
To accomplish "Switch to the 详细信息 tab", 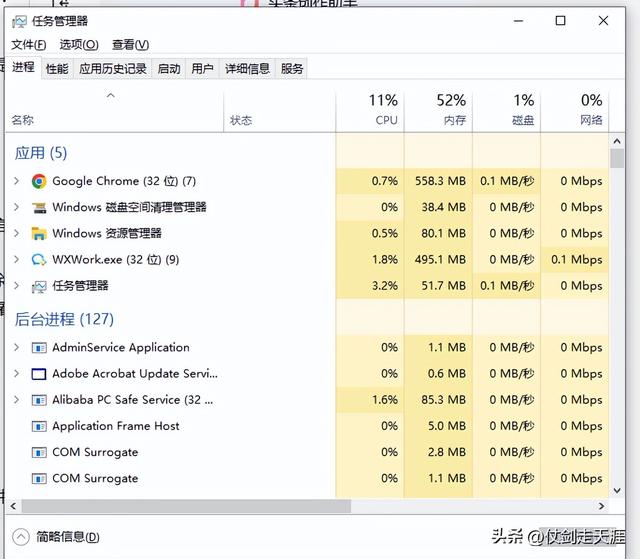I will 247,69.
